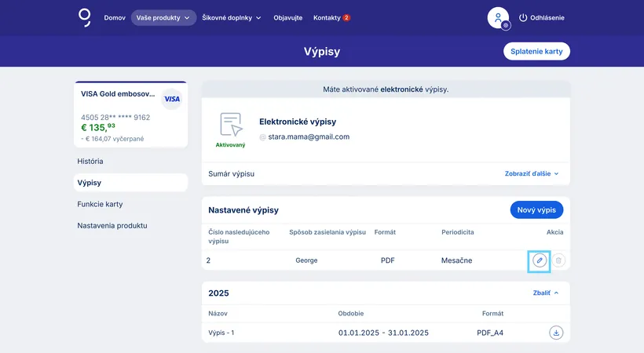Go to Domov in navigation

[x=115, y=17]
